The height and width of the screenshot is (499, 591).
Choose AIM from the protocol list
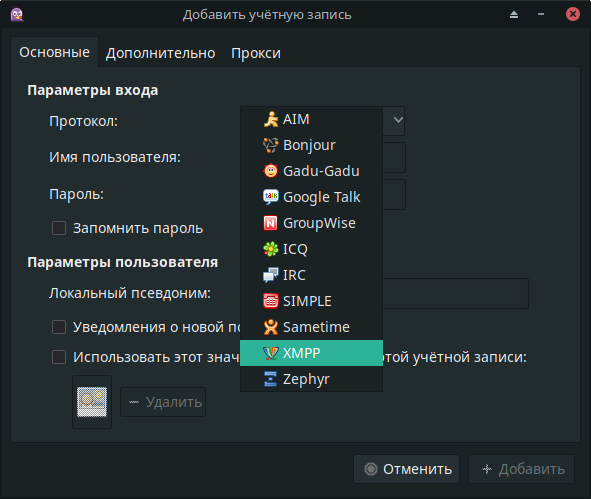point(311,119)
